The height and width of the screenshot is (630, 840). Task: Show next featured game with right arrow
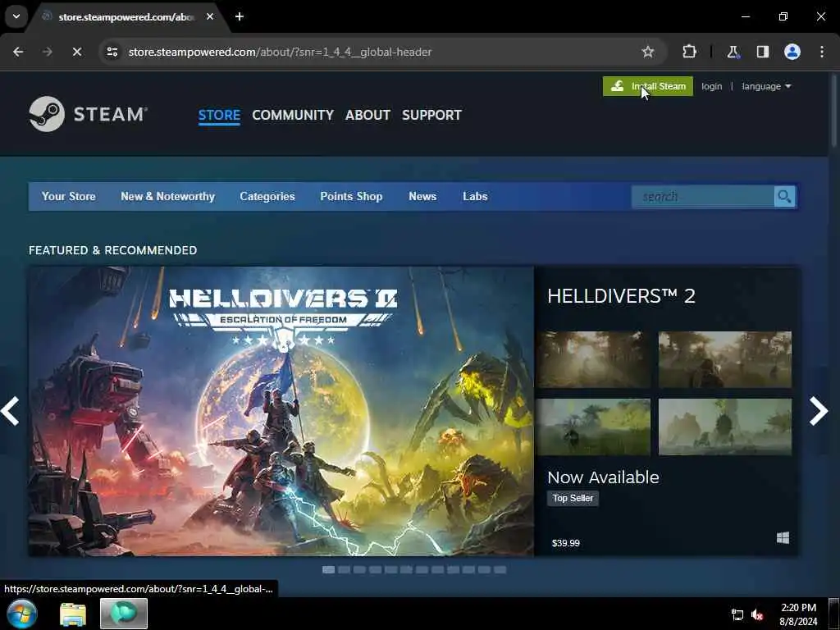[819, 411]
